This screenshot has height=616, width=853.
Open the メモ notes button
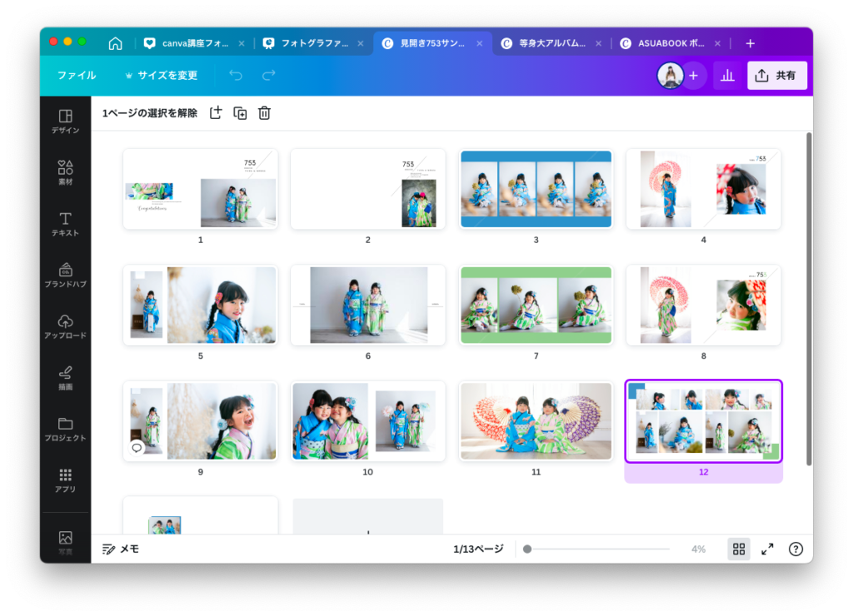(x=121, y=549)
